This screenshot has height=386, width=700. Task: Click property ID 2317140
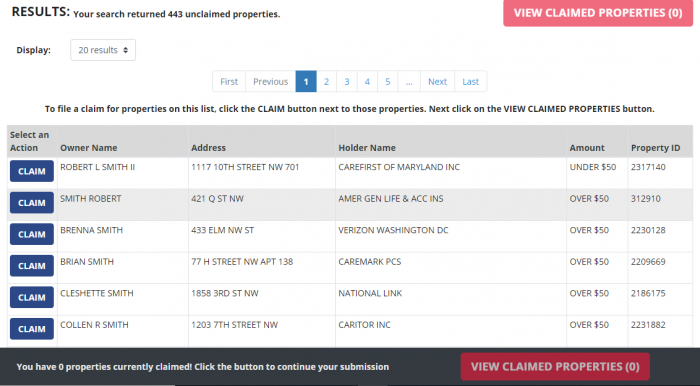point(648,167)
